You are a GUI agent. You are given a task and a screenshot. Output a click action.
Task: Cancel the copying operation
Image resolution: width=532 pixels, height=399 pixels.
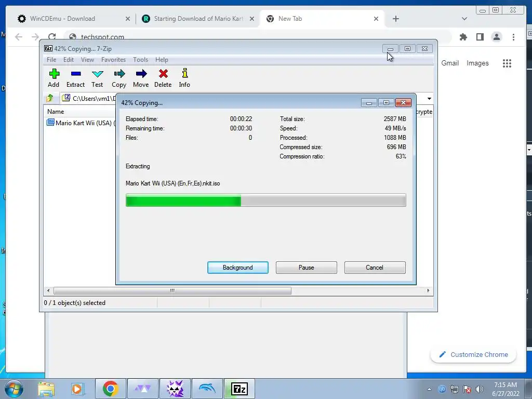pyautogui.click(x=375, y=268)
